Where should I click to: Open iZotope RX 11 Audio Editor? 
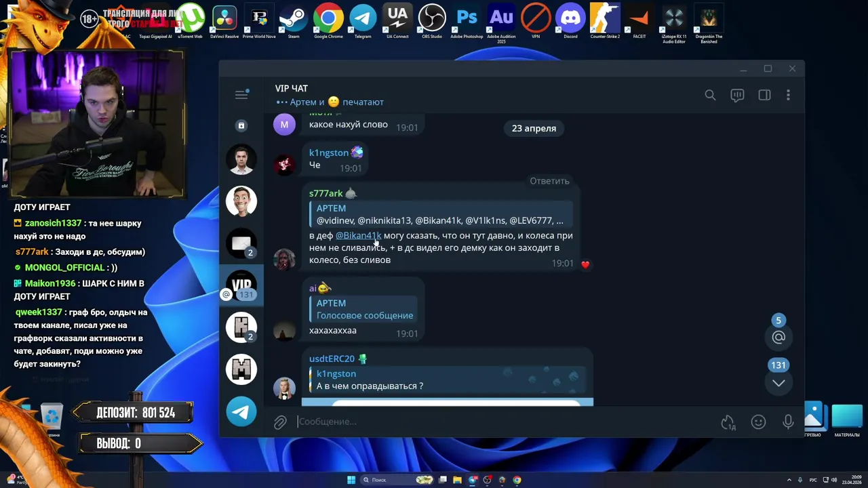674,22
